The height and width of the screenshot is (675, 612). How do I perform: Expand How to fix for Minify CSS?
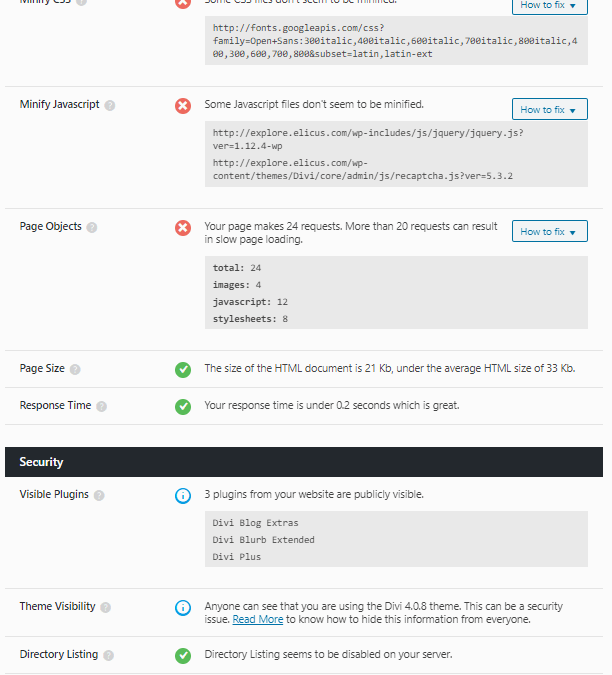550,6
